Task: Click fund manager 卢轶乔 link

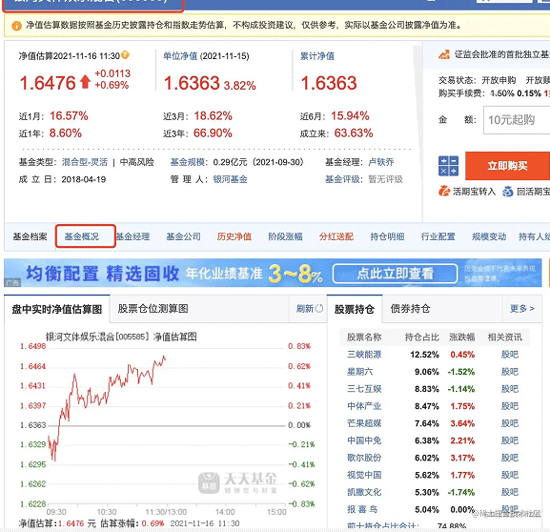Action: click(381, 162)
